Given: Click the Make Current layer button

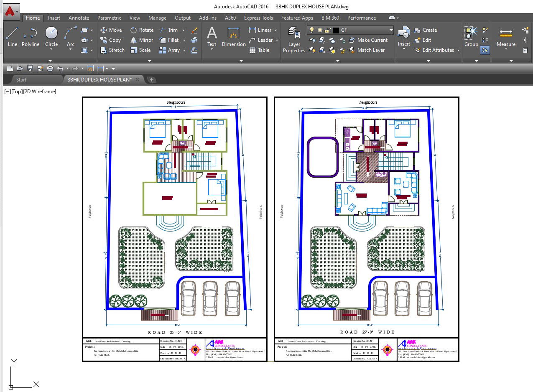Looking at the screenshot, I should click(372, 40).
